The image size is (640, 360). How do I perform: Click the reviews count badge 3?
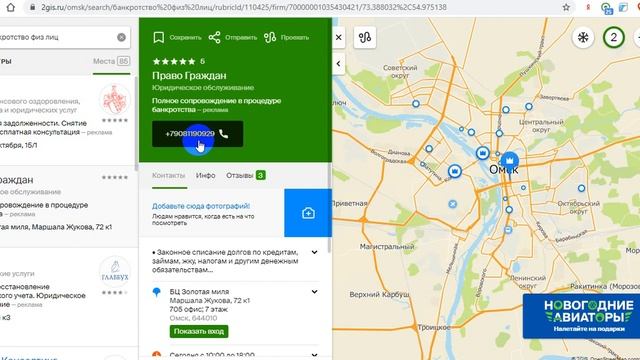point(260,175)
